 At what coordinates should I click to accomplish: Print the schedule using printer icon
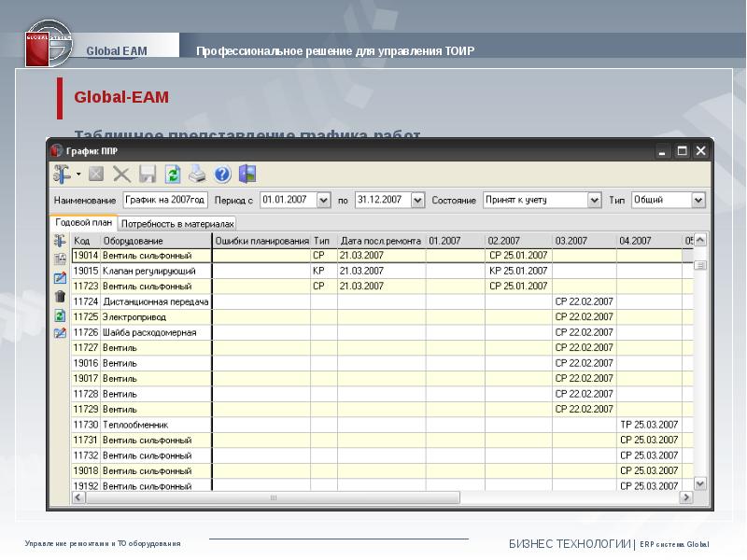click(x=197, y=174)
